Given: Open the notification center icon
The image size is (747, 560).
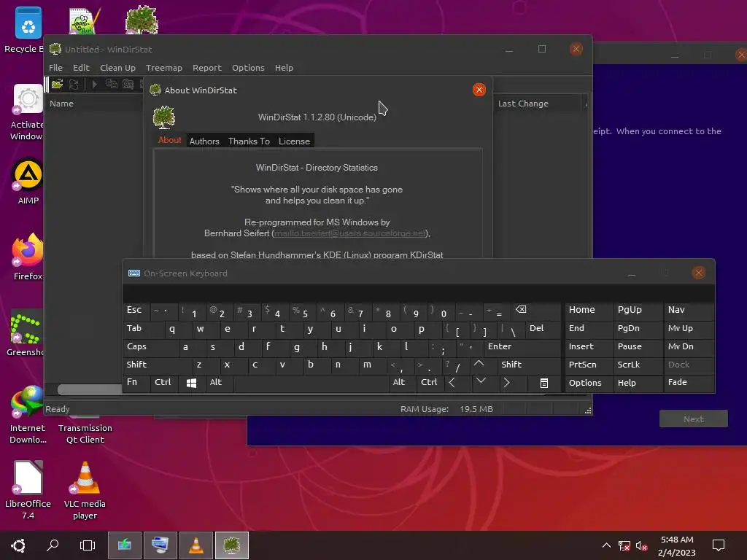Looking at the screenshot, I should (718, 545).
